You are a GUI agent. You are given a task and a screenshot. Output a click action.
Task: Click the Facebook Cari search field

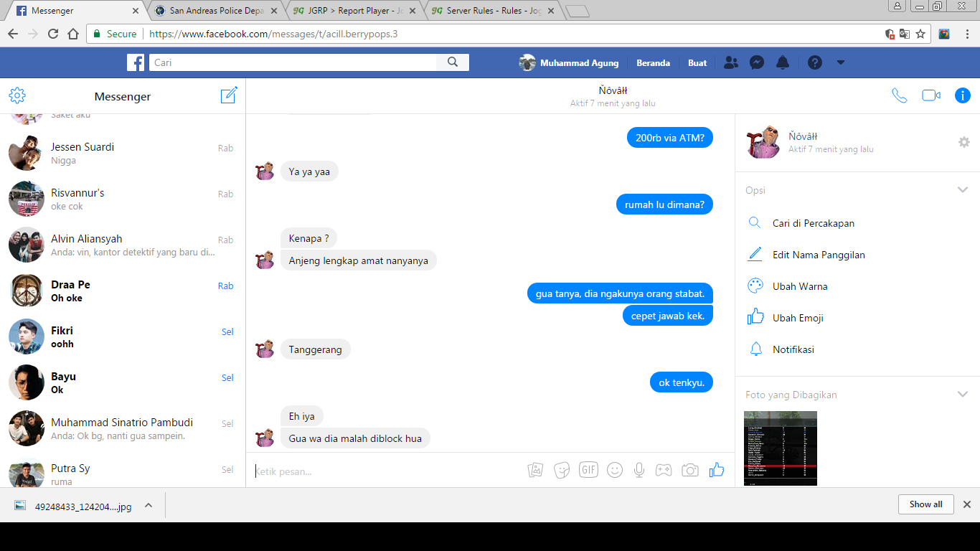pyautogui.click(x=293, y=62)
